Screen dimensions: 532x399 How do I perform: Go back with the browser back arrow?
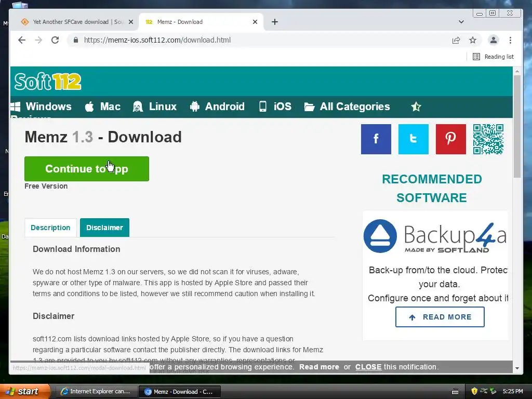(x=22, y=40)
